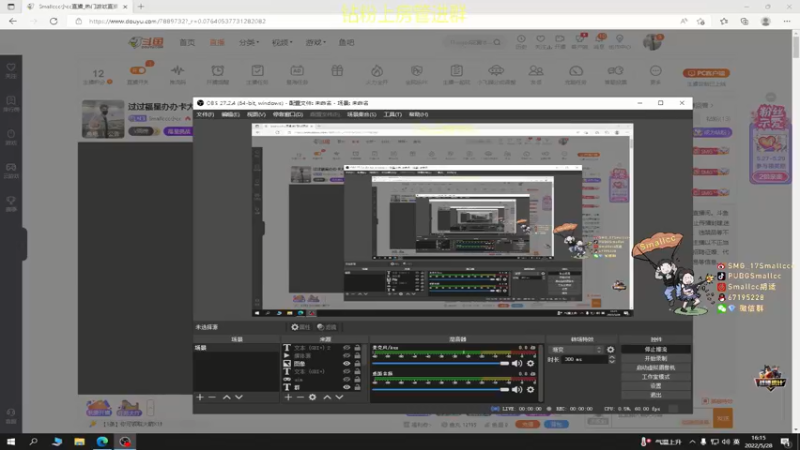Move the source down in the sources list
Image resolution: width=800 pixels, height=450 pixels.
(x=339, y=397)
